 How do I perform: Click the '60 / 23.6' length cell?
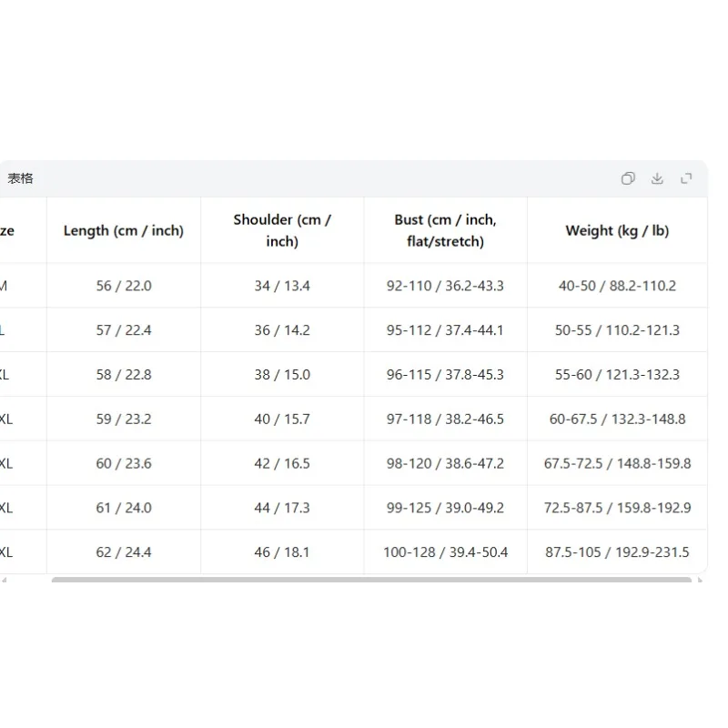(124, 463)
